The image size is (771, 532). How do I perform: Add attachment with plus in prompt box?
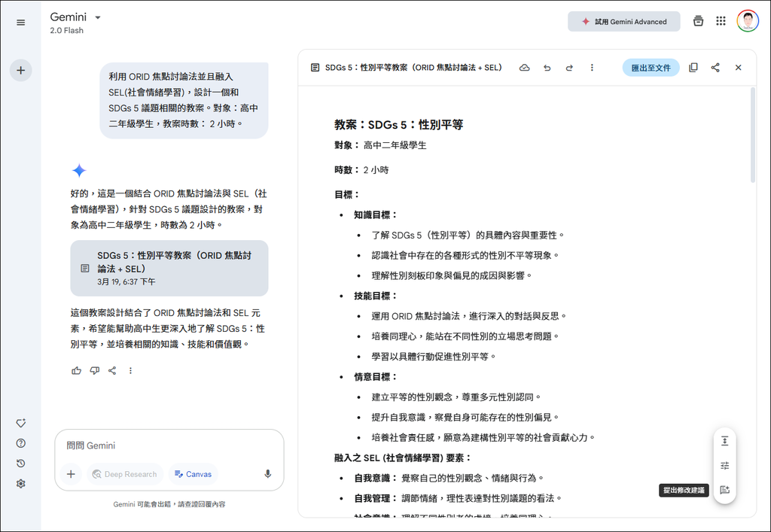[x=71, y=474]
